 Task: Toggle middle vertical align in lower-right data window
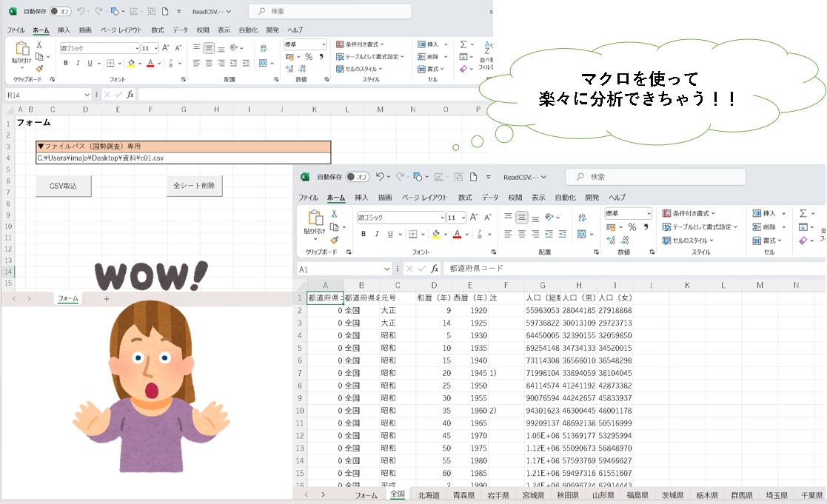coord(522,217)
